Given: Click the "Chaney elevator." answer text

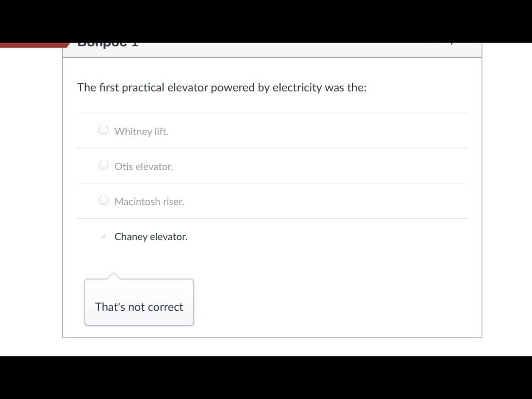Looking at the screenshot, I should (x=151, y=237).
